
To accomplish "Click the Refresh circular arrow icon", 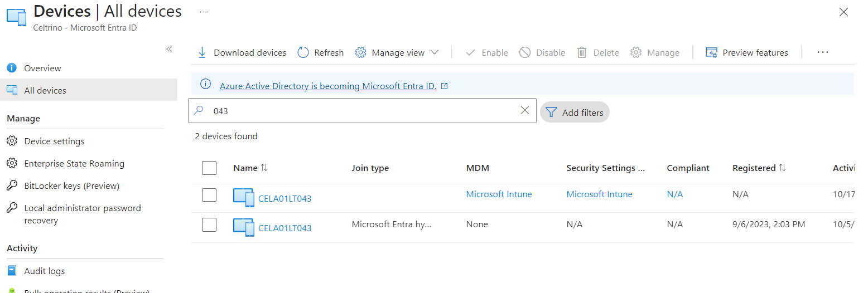I will click(x=303, y=52).
